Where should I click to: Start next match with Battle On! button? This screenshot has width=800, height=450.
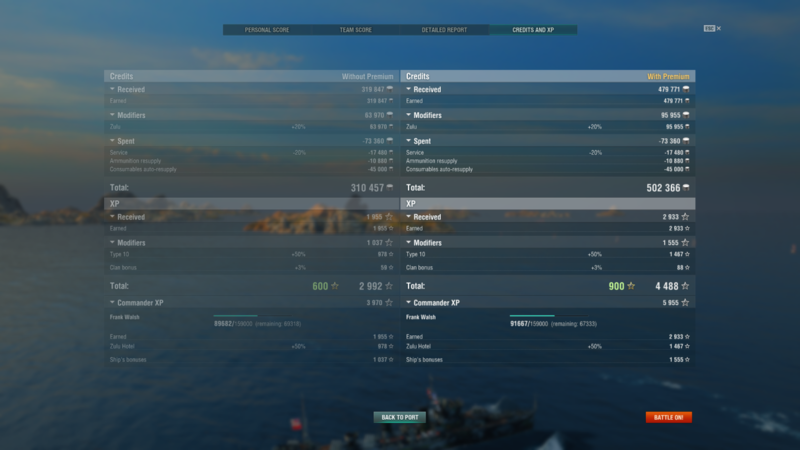click(668, 417)
